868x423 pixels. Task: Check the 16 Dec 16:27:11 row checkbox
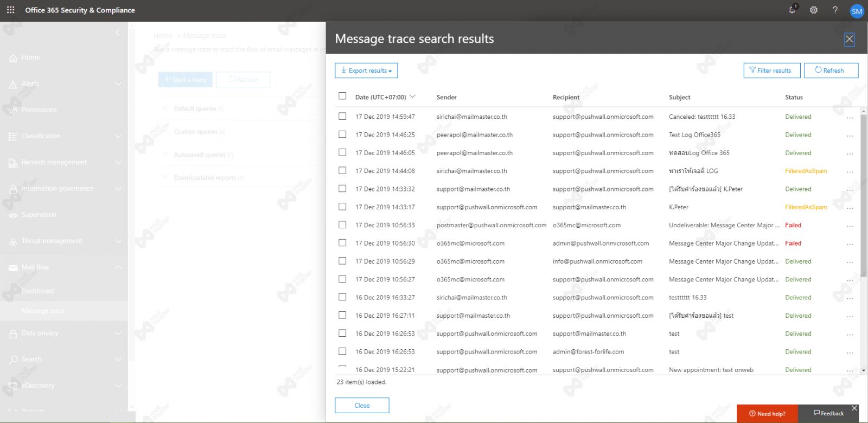[x=342, y=315]
